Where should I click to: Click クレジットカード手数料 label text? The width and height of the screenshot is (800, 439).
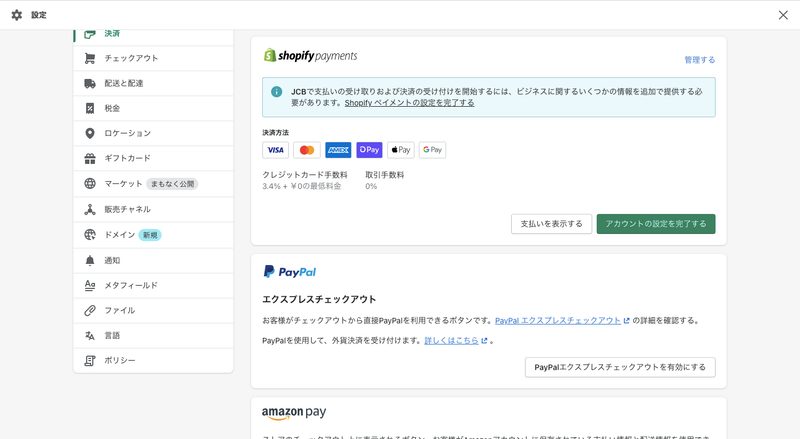tap(305, 175)
